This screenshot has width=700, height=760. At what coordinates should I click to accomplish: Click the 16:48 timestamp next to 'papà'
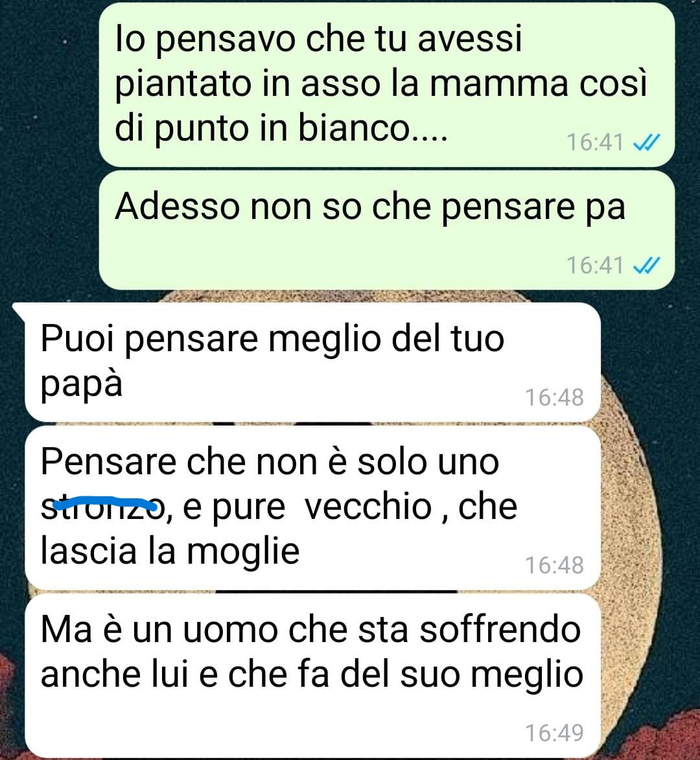[x=555, y=397]
